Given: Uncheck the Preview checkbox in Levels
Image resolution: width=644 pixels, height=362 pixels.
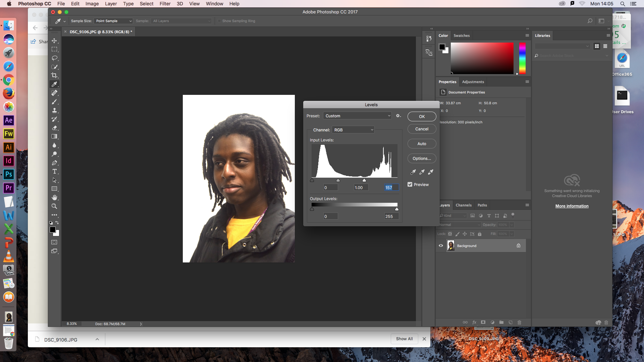Looking at the screenshot, I should click(410, 185).
